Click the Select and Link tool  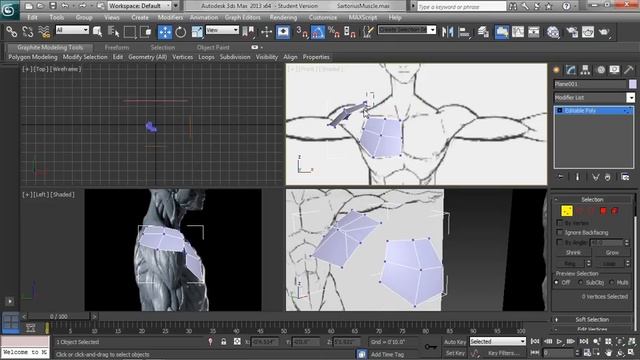(x=11, y=32)
